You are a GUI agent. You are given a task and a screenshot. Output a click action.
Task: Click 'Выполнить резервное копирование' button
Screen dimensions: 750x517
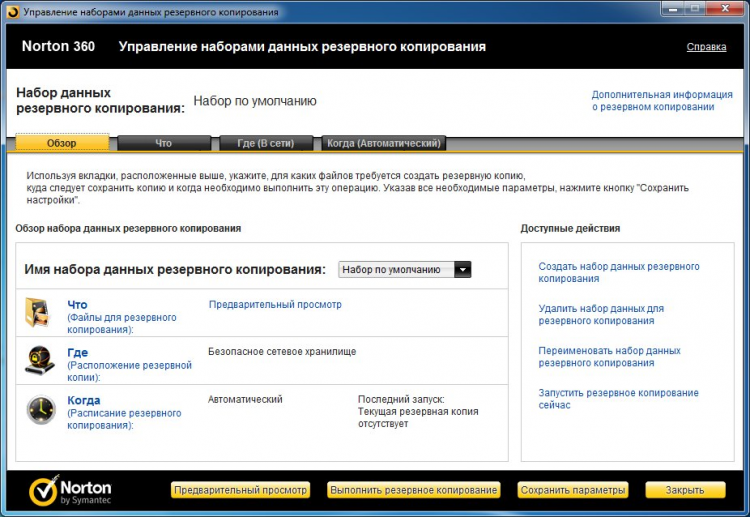point(414,490)
